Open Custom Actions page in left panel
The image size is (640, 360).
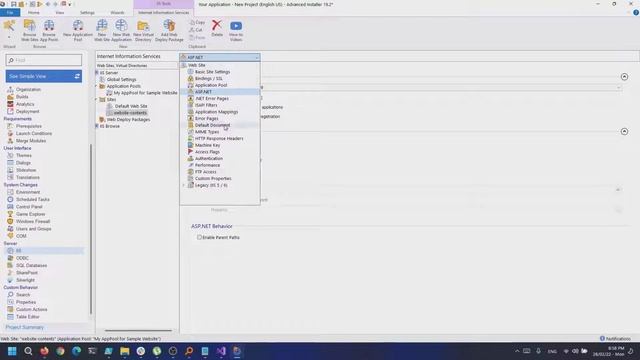click(x=31, y=309)
